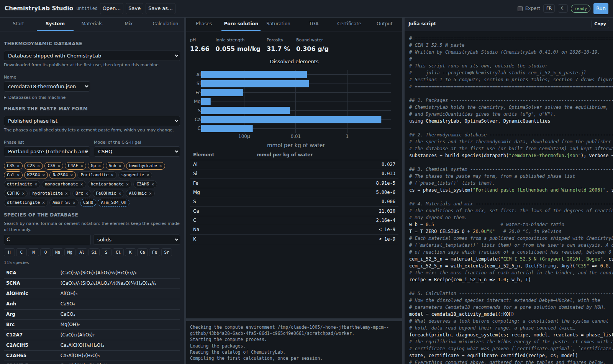Remove the monocarbonate phase chip
Screen dimensions: 613x364
(x=82, y=184)
